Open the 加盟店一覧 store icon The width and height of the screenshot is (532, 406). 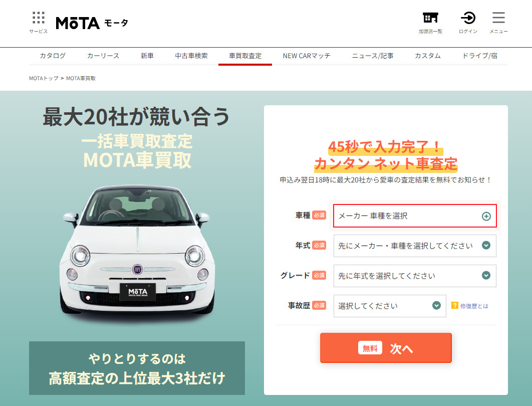(430, 23)
